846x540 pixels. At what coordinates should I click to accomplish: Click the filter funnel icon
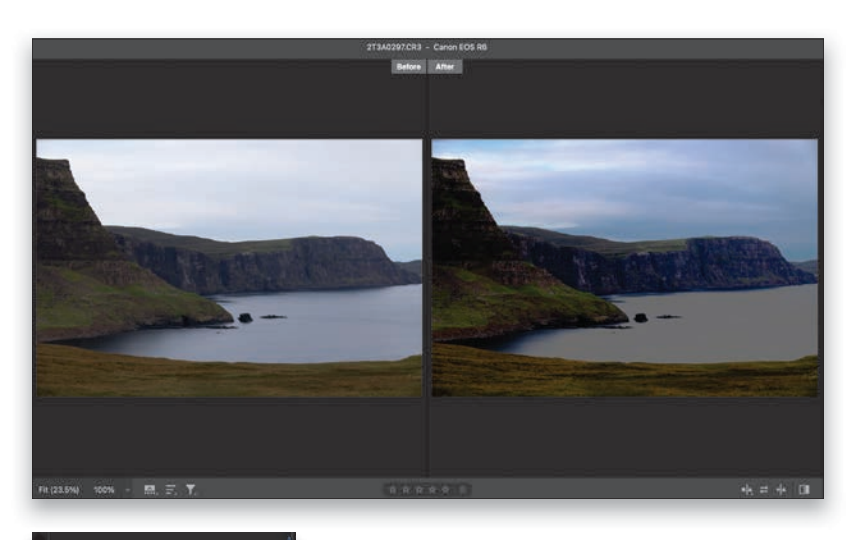click(x=190, y=490)
